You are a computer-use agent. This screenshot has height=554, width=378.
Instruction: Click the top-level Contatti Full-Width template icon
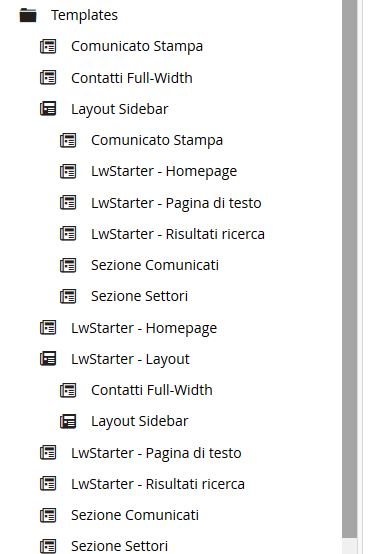[x=48, y=77]
